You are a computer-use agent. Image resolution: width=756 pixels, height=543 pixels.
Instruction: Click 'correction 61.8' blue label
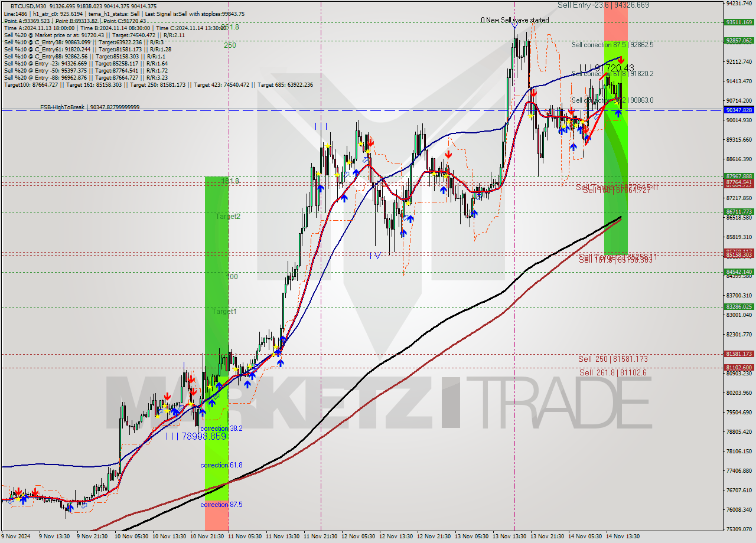pos(221,465)
